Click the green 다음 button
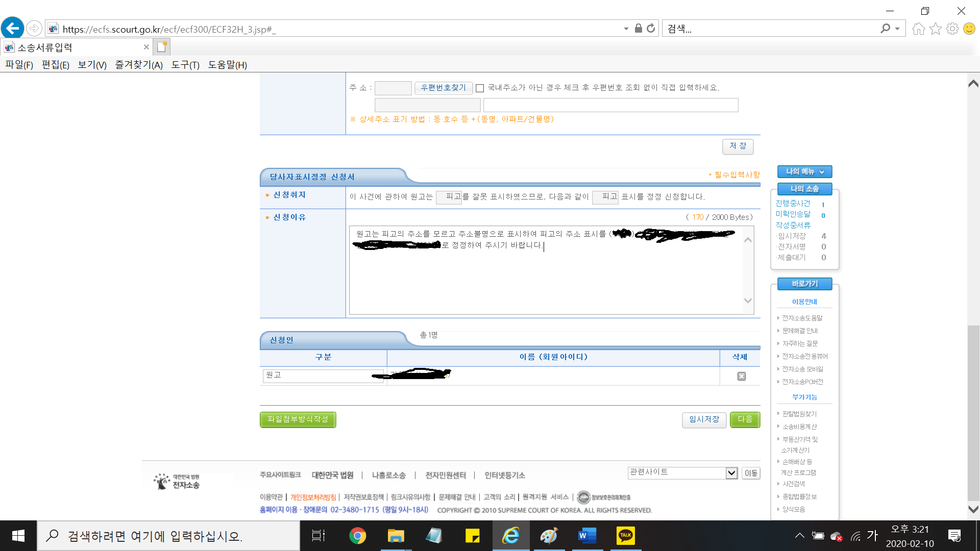Viewport: 980px width, 551px height. tap(745, 419)
